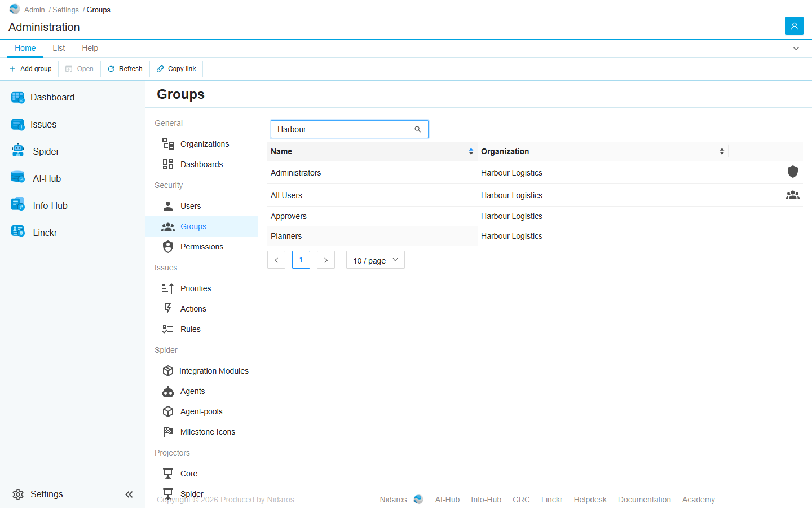Open the GRC footer link
Image resolution: width=812 pixels, height=508 pixels.
[x=521, y=500]
